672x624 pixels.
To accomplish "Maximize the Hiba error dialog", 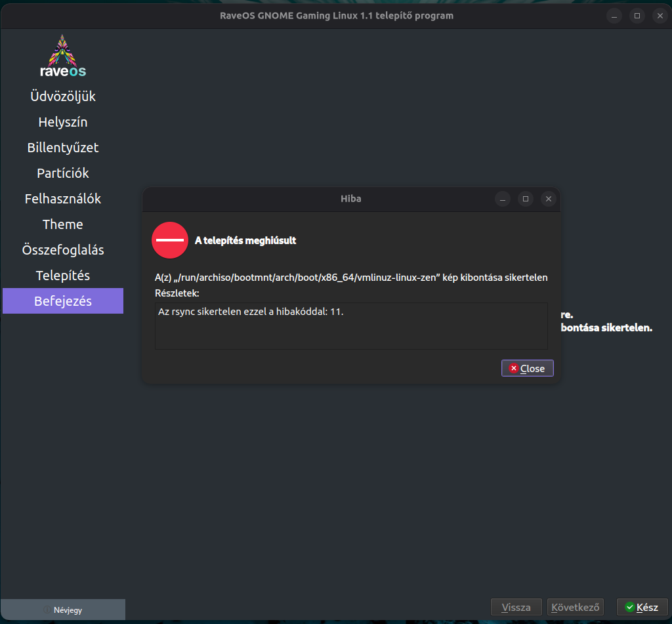I will [x=526, y=199].
